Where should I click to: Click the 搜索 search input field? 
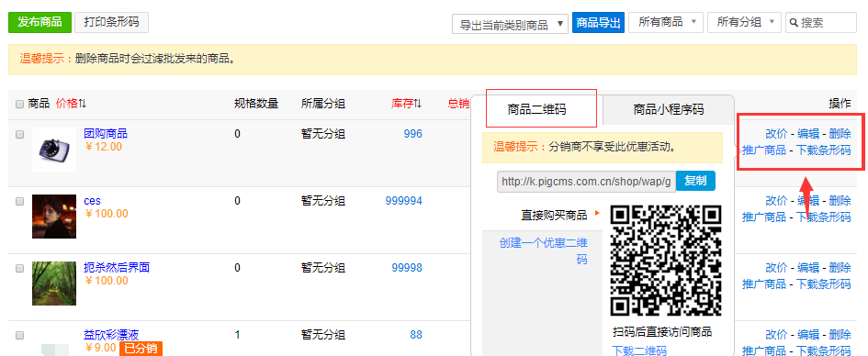[821, 23]
